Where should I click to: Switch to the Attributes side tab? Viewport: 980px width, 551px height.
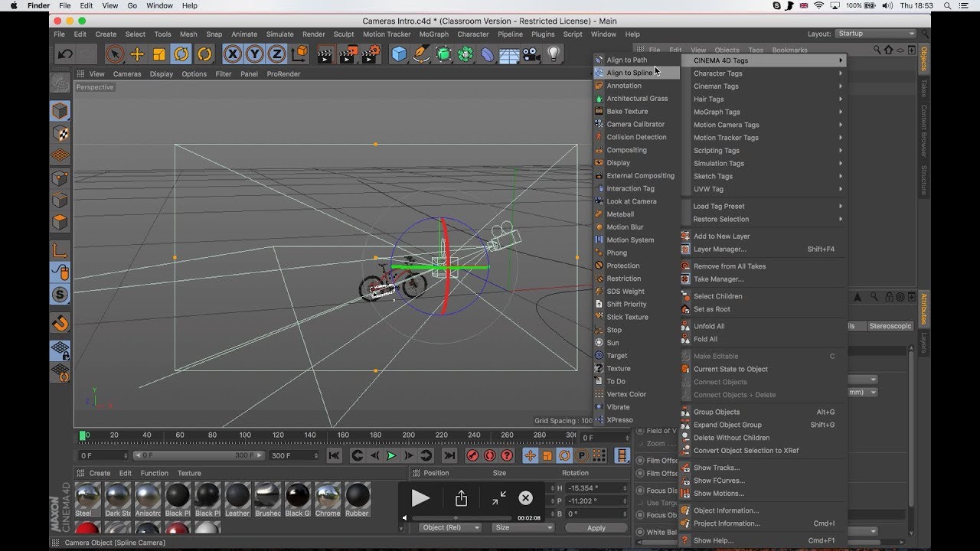pos(924,308)
